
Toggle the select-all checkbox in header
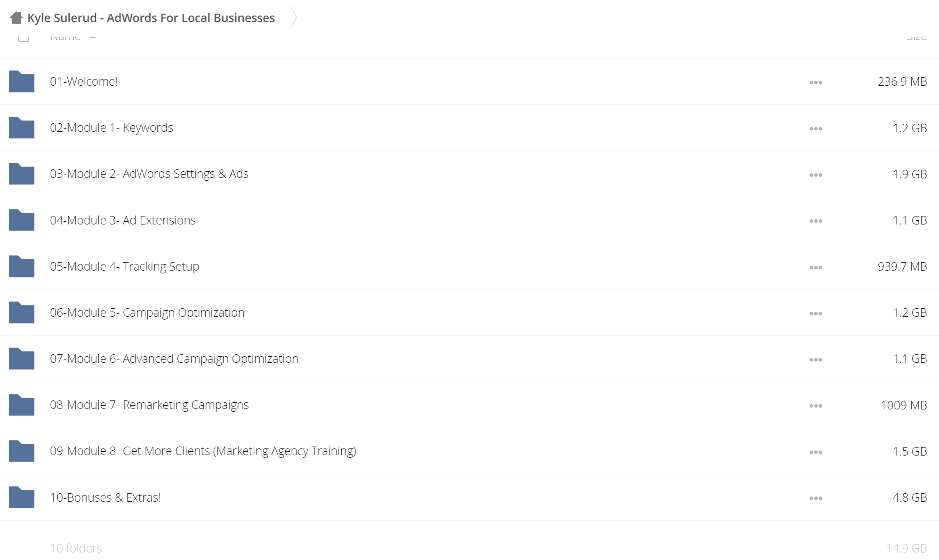(24, 38)
